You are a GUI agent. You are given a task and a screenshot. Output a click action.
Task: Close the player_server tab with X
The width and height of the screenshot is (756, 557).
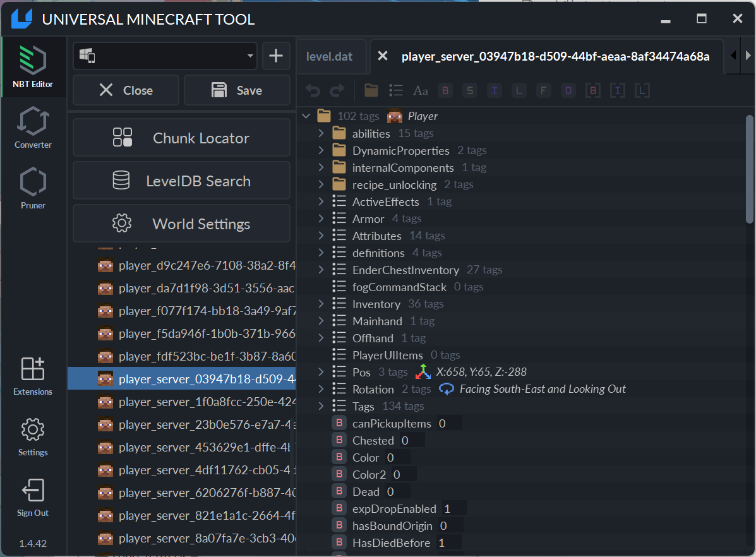click(382, 56)
